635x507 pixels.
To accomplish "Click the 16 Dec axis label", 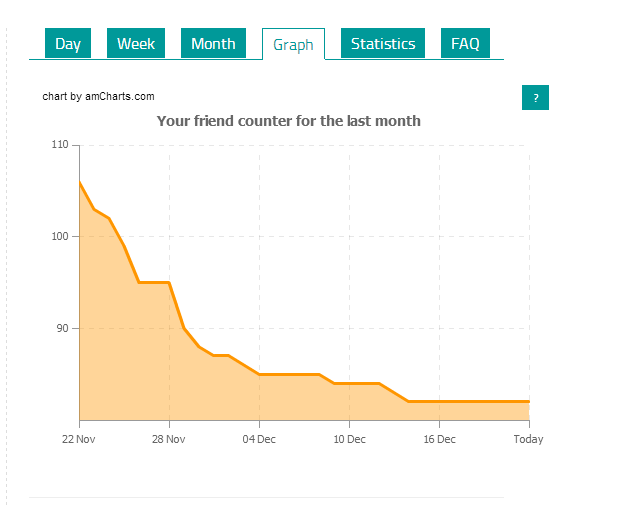I will [x=439, y=439].
